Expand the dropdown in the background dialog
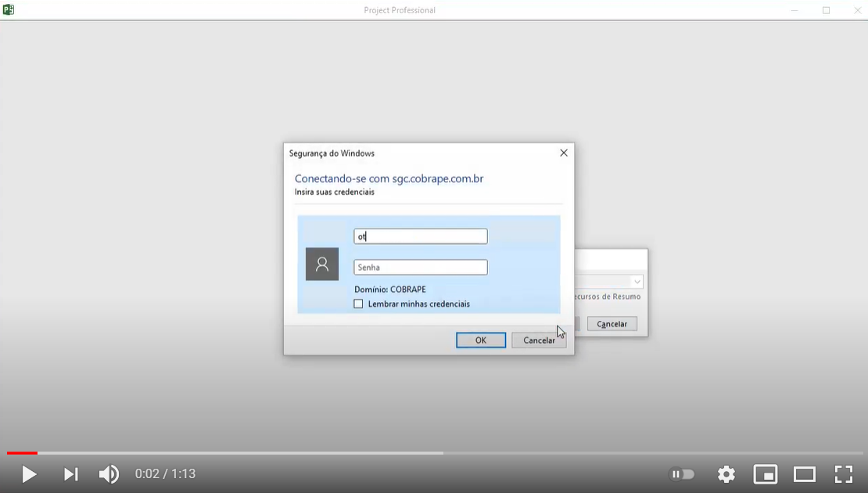Viewport: 868px width, 493px height. coord(637,282)
